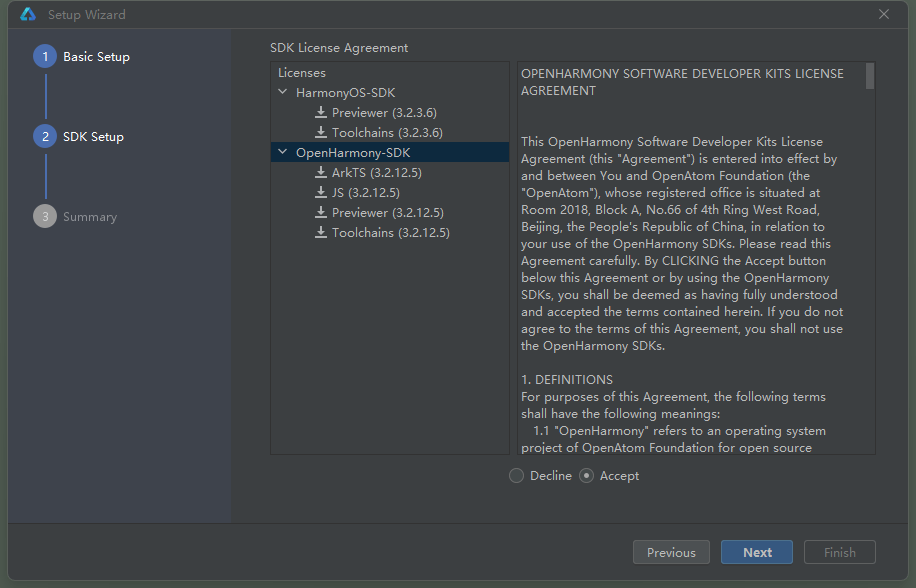Click the DevEco Studio logo icon
916x588 pixels.
pyautogui.click(x=28, y=15)
